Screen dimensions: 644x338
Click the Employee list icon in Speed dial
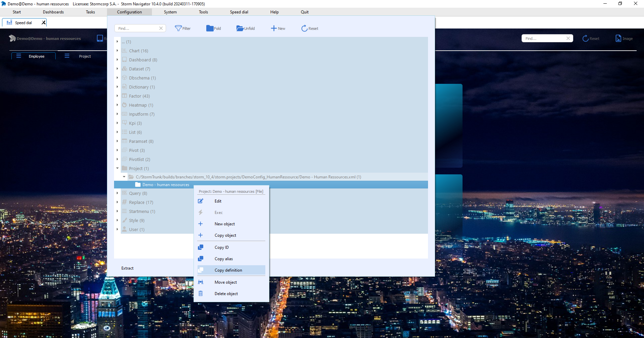19,56
